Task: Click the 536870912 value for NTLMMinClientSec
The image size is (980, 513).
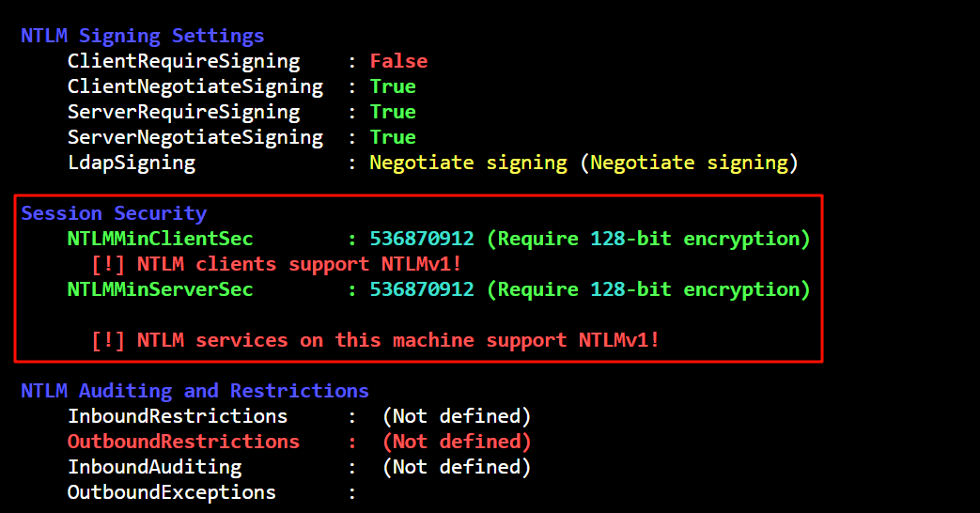Action: (x=422, y=239)
